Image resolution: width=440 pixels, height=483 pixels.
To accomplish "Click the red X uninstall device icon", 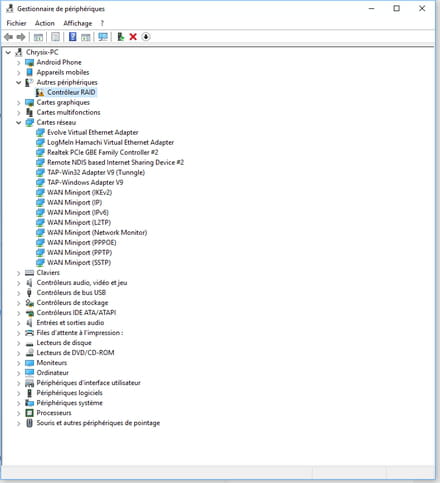I will point(133,37).
